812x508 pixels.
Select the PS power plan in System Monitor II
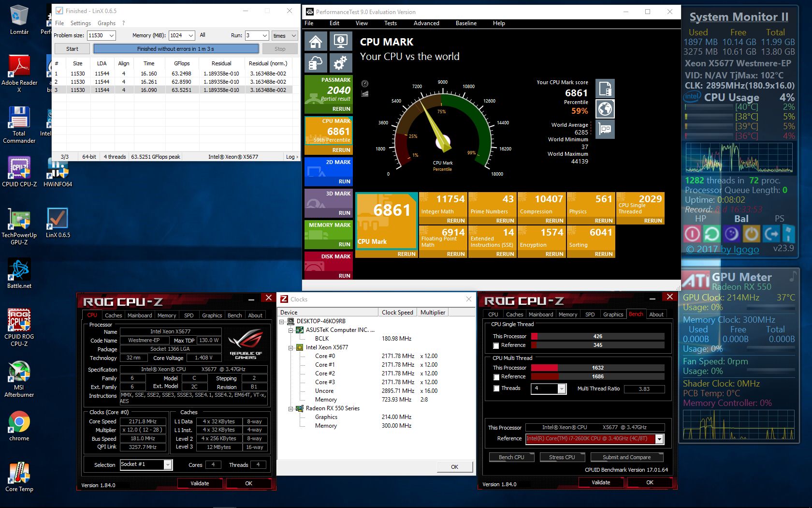[x=779, y=219]
